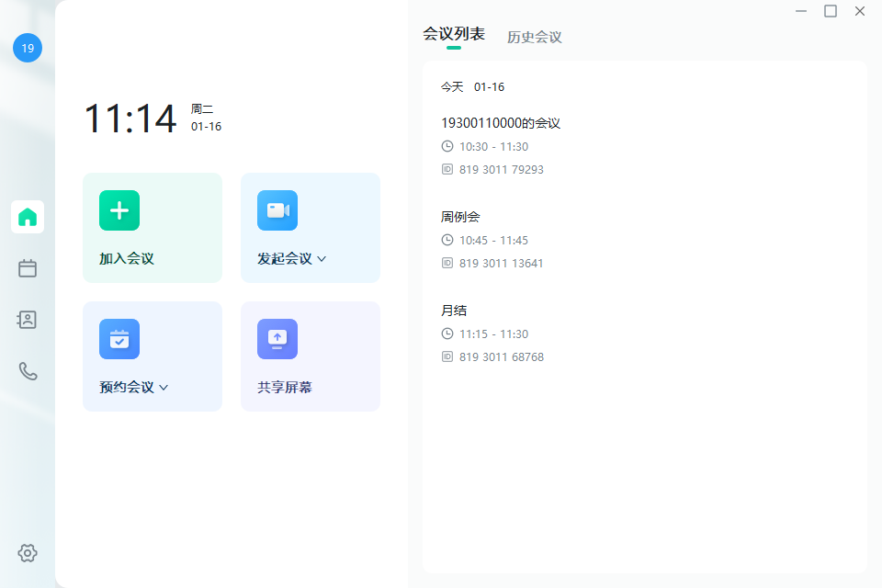Expand the 预约会议 dropdown arrow
Screen dimensions: 882x588
coord(164,388)
